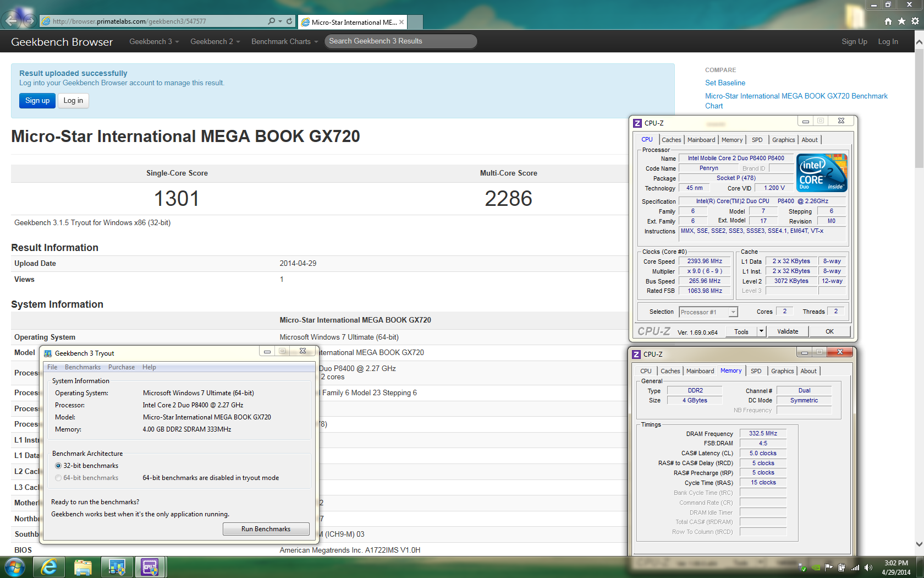924x578 pixels.
Task: Switch to SPD tab in upper CPU-Z
Action: (757, 140)
